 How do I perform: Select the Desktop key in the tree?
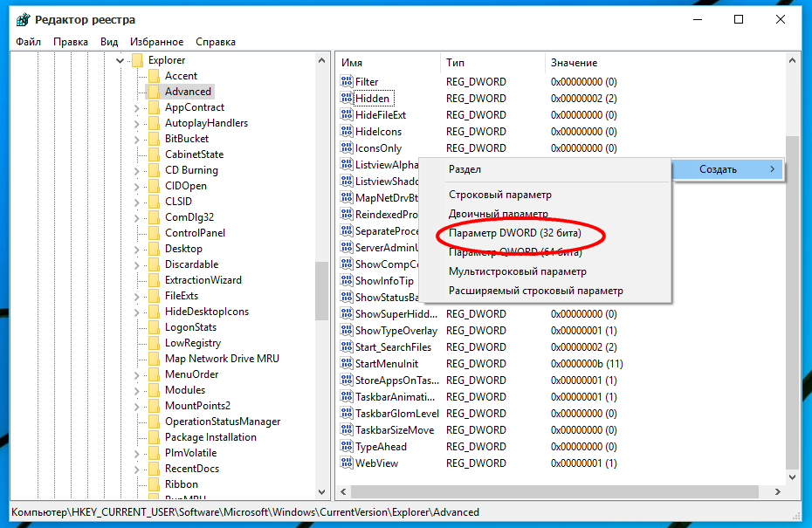pos(183,249)
